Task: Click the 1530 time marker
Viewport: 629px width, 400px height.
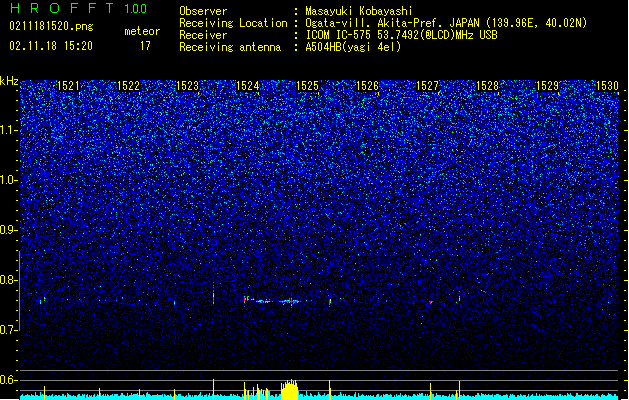Action: [607, 86]
